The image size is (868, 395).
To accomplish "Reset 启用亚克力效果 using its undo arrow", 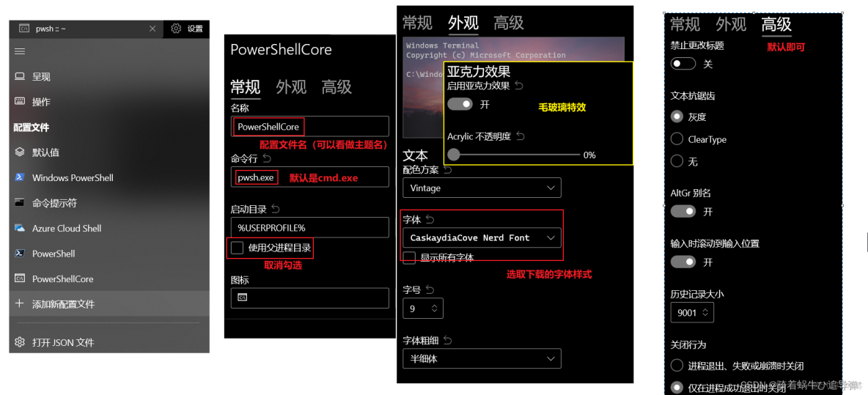I will click(519, 86).
